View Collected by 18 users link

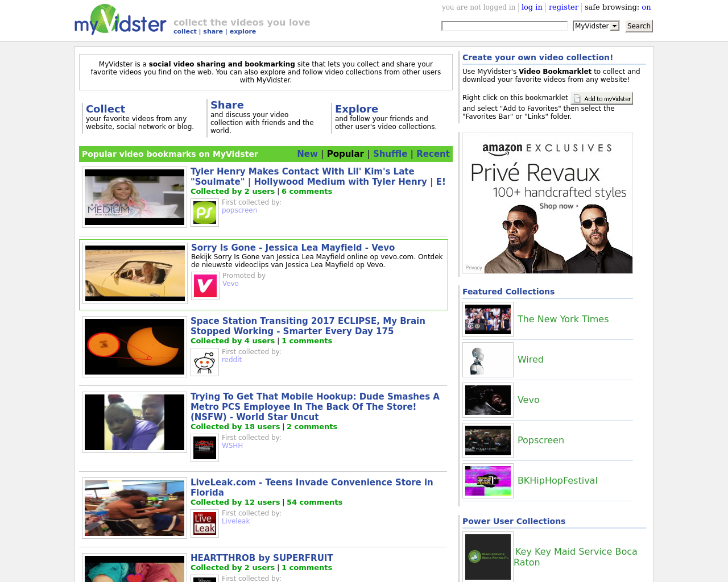[235, 427]
